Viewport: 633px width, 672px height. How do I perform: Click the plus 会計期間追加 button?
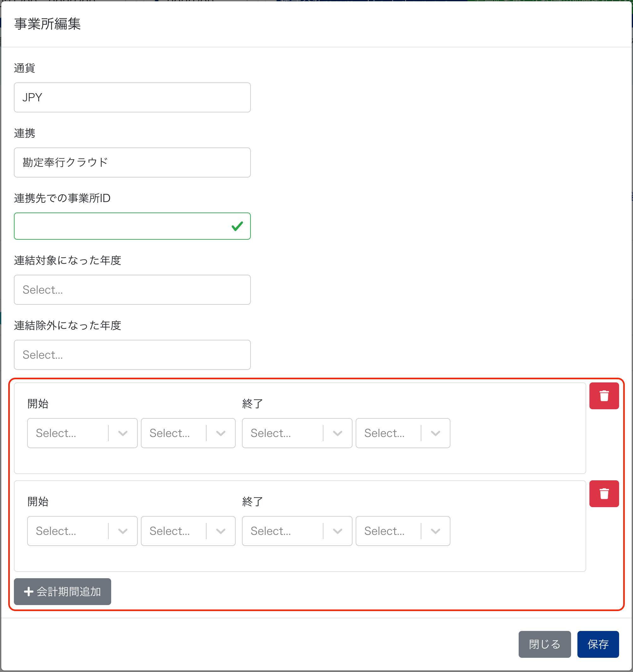pyautogui.click(x=63, y=591)
